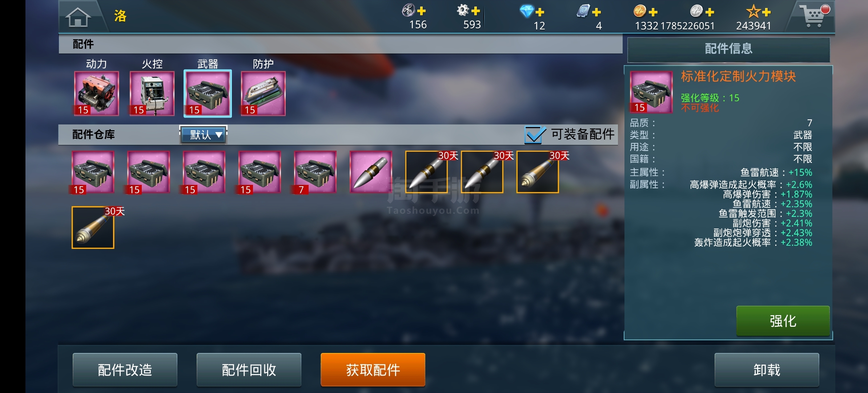The image size is (868, 393).
Task: Open the 默认 sort dropdown
Action: pyautogui.click(x=204, y=135)
